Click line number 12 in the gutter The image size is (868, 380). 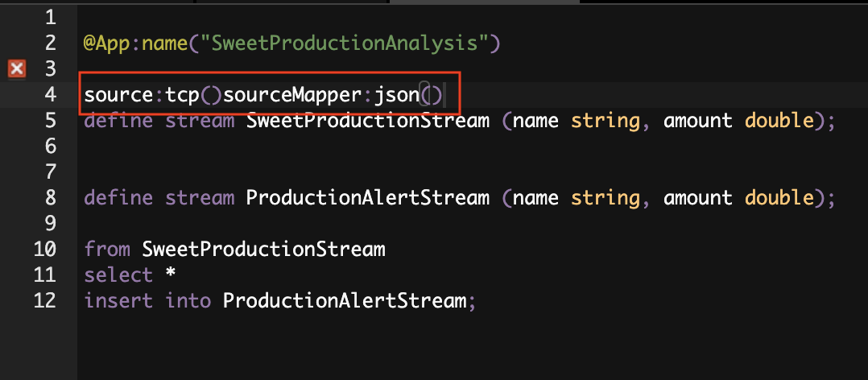point(44,301)
